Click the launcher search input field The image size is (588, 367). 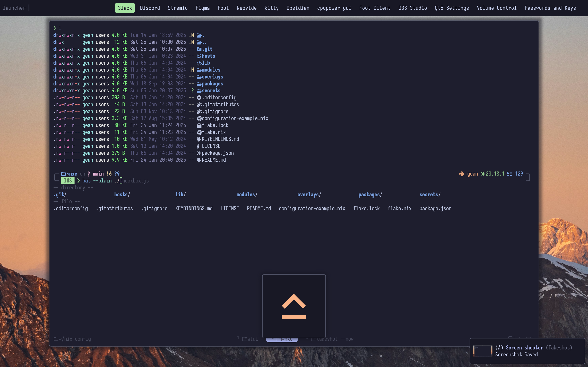29,8
